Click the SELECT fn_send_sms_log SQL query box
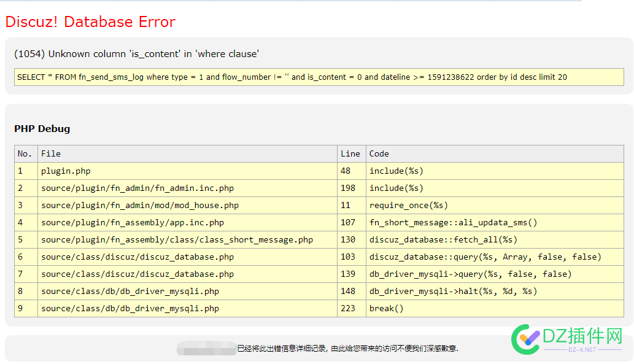 point(319,77)
